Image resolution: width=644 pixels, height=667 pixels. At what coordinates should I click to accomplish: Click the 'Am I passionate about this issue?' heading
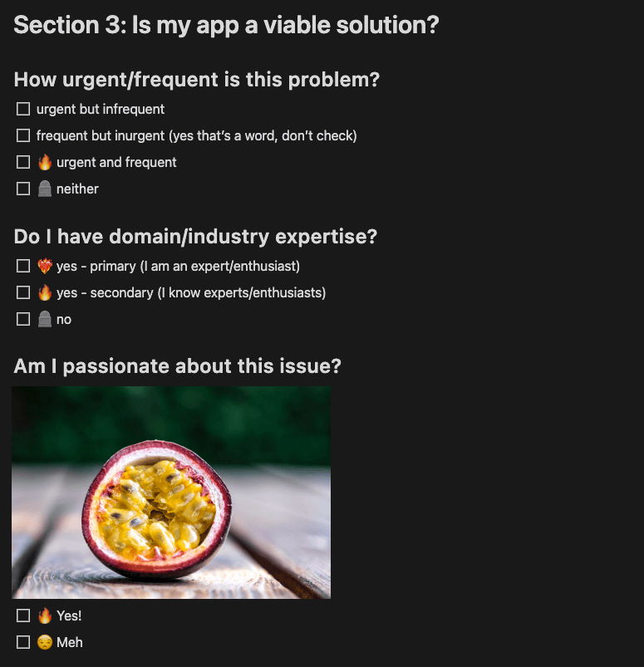178,365
